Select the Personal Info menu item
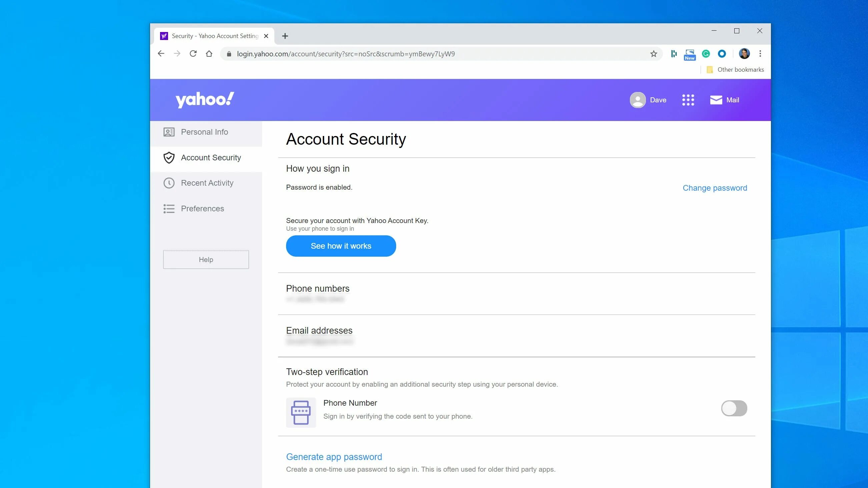This screenshot has height=488, width=868. click(204, 132)
